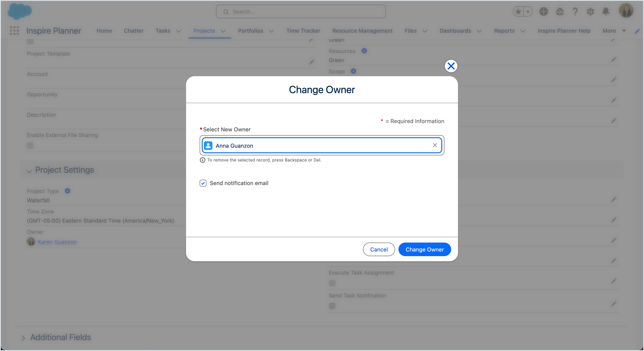Click the Select New Owner field
This screenshot has width=644, height=351.
pyautogui.click(x=322, y=145)
